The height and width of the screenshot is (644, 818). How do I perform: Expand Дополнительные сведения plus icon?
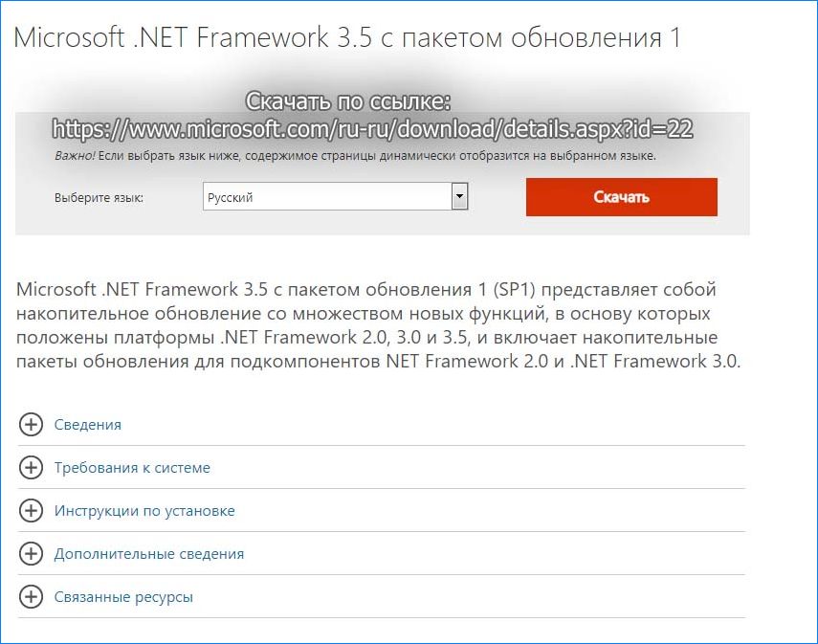(x=31, y=554)
